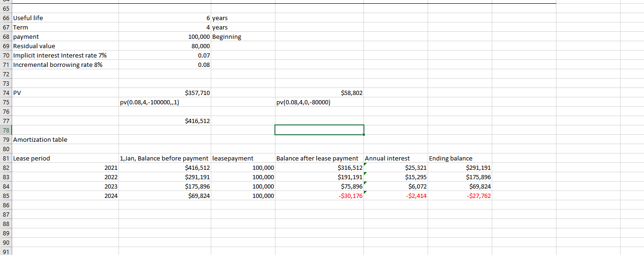Select the 'payment' label in row 68
This screenshot has width=644, height=255.
pyautogui.click(x=65, y=36)
